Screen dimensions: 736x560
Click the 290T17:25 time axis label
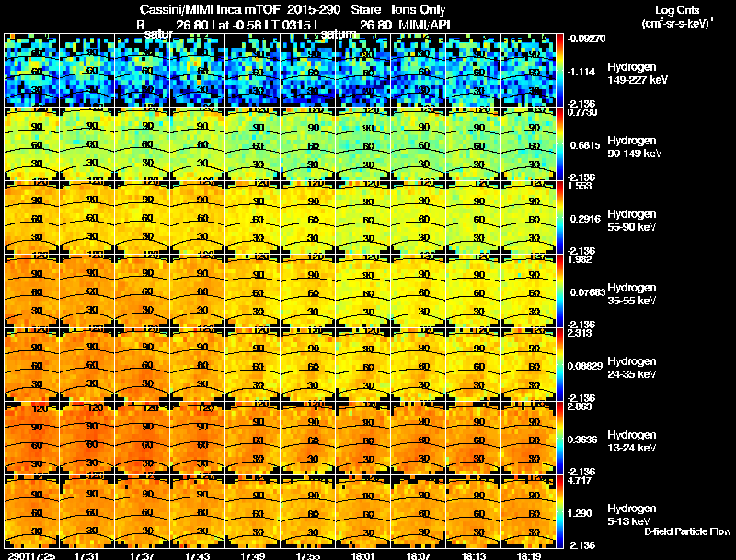pyautogui.click(x=31, y=555)
